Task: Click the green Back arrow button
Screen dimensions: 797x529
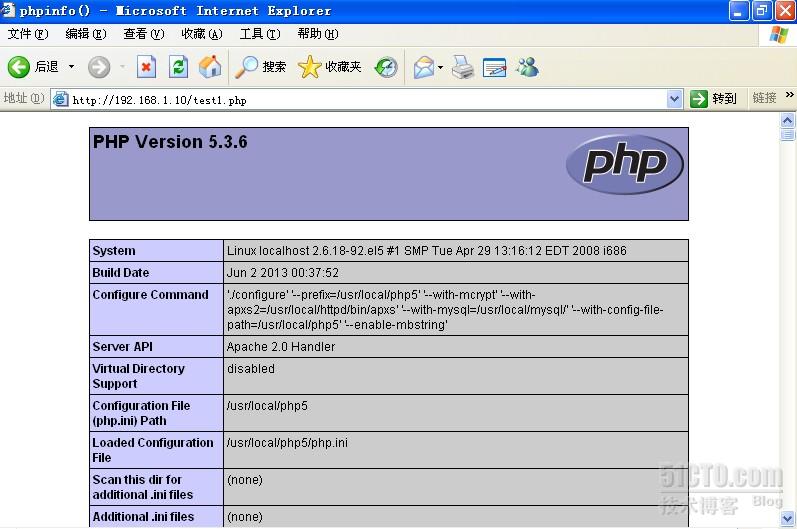Action: click(x=19, y=67)
